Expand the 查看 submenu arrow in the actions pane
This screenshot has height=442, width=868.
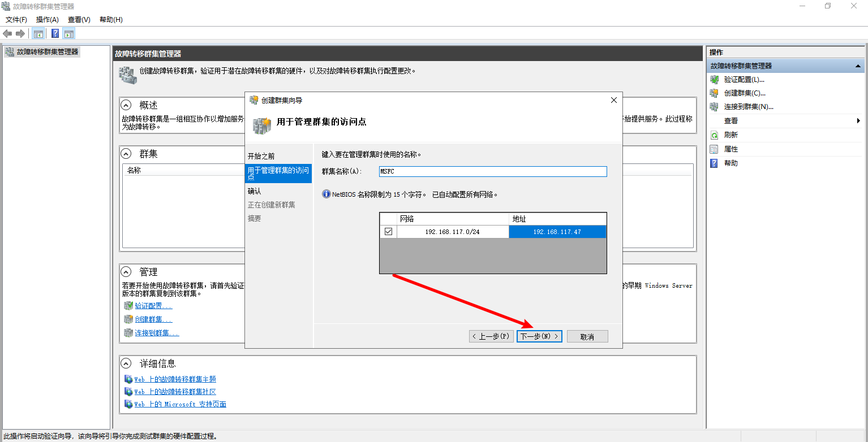858,121
